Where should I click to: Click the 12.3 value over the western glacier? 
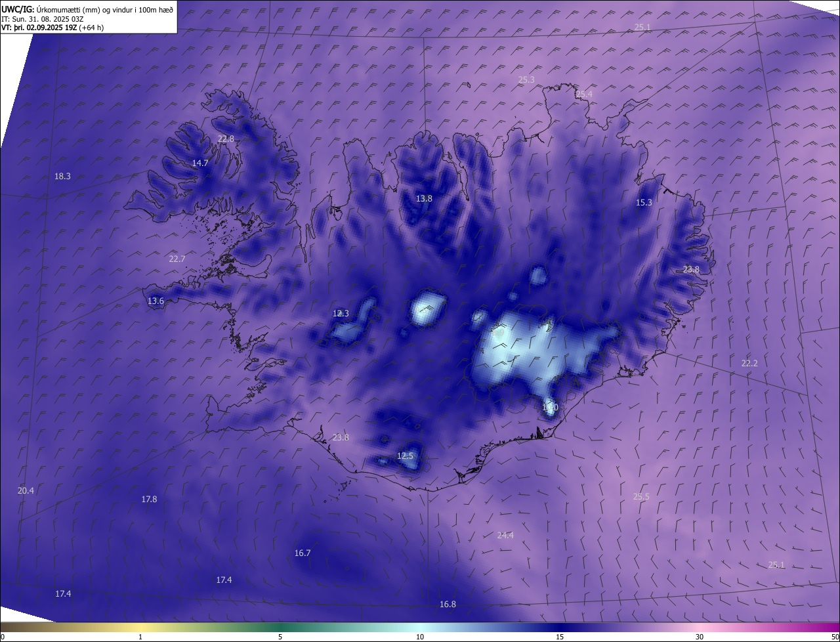tap(341, 313)
